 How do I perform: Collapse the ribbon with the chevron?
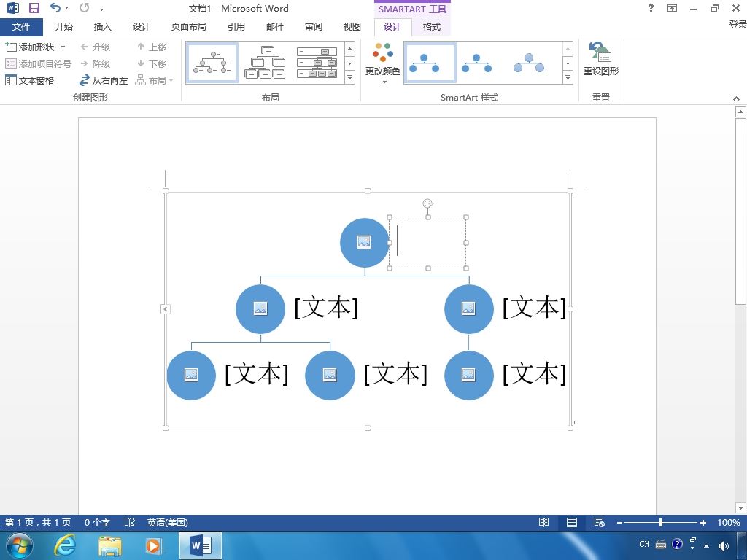[736, 98]
